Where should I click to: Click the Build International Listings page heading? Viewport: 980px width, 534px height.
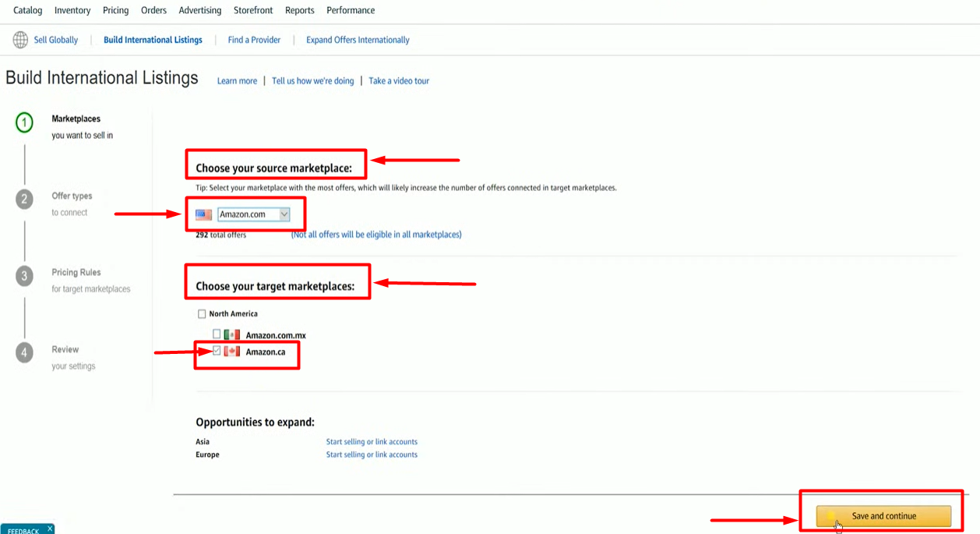102,78
